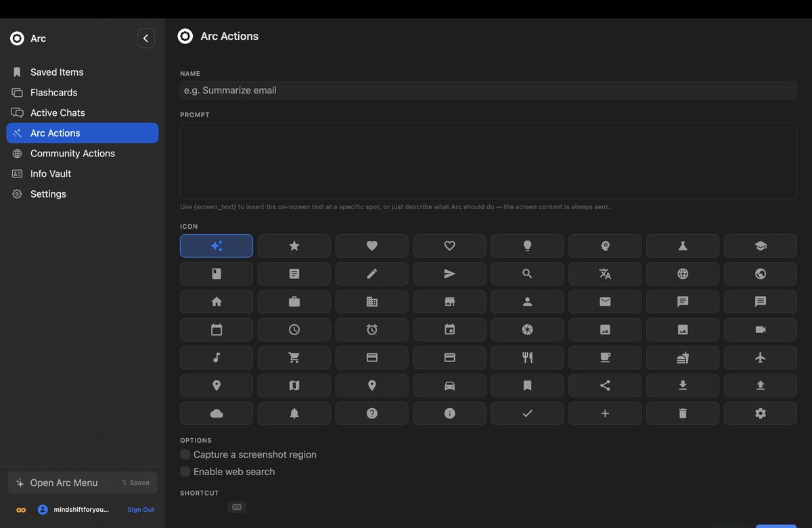Select the gear icon in grid

pyautogui.click(x=761, y=413)
